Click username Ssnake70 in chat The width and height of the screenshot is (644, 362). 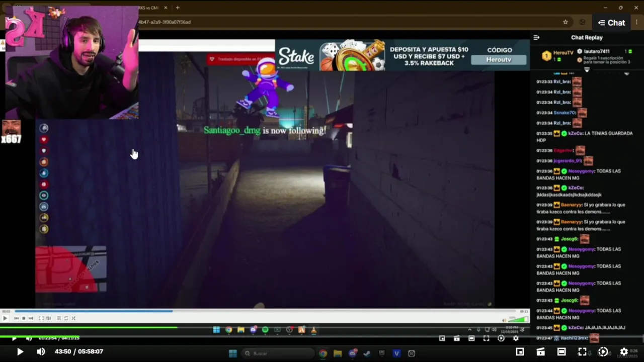click(x=565, y=113)
